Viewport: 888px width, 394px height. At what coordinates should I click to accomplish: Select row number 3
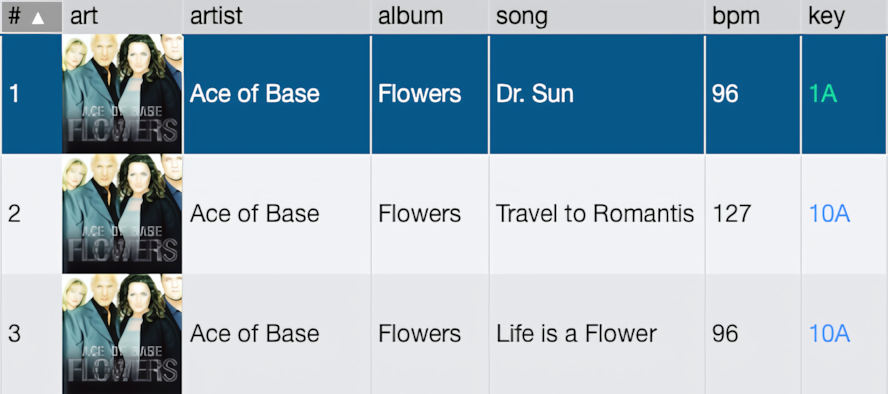(x=15, y=334)
